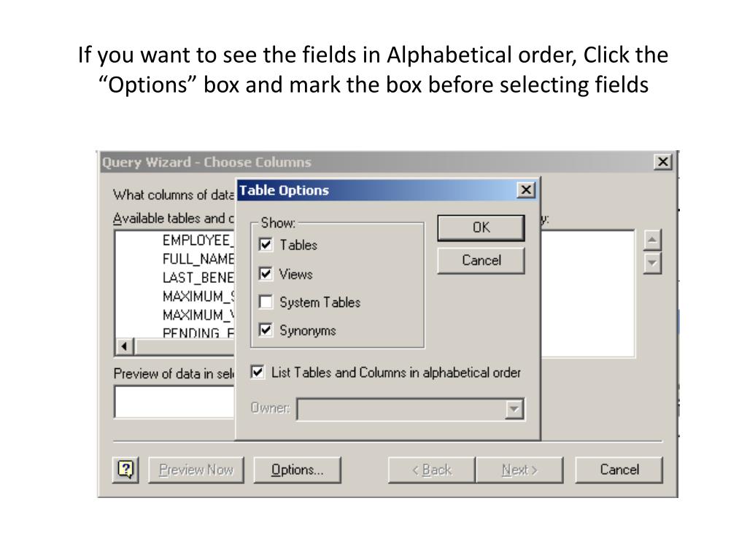This screenshot has height=560, width=747.
Task: Toggle List Tables and Columns alphabetical order
Action: [x=258, y=372]
